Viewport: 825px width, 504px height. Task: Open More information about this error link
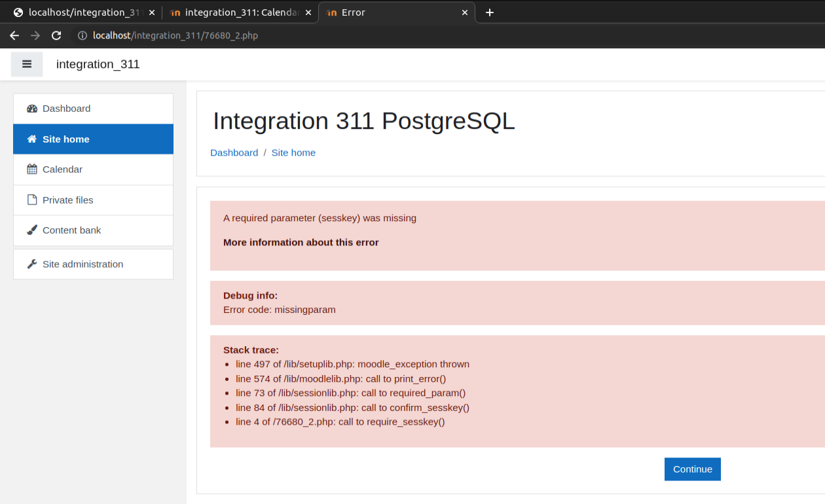click(x=301, y=242)
